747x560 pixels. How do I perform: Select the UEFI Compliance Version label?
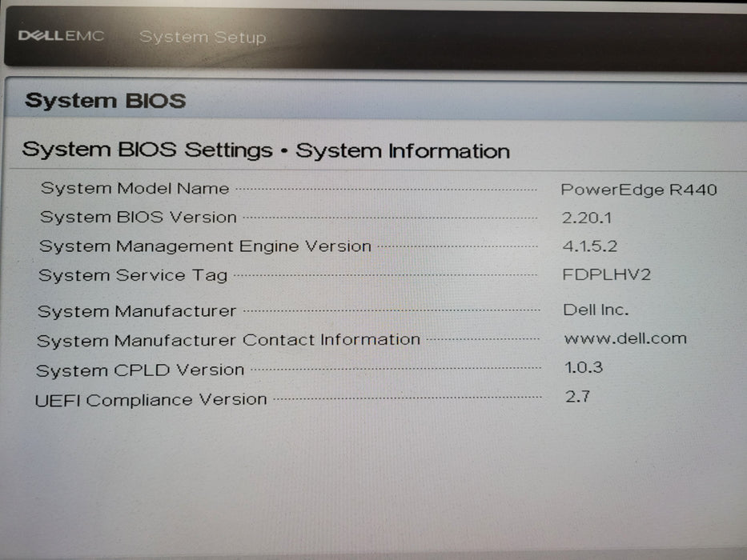pyautogui.click(x=151, y=399)
